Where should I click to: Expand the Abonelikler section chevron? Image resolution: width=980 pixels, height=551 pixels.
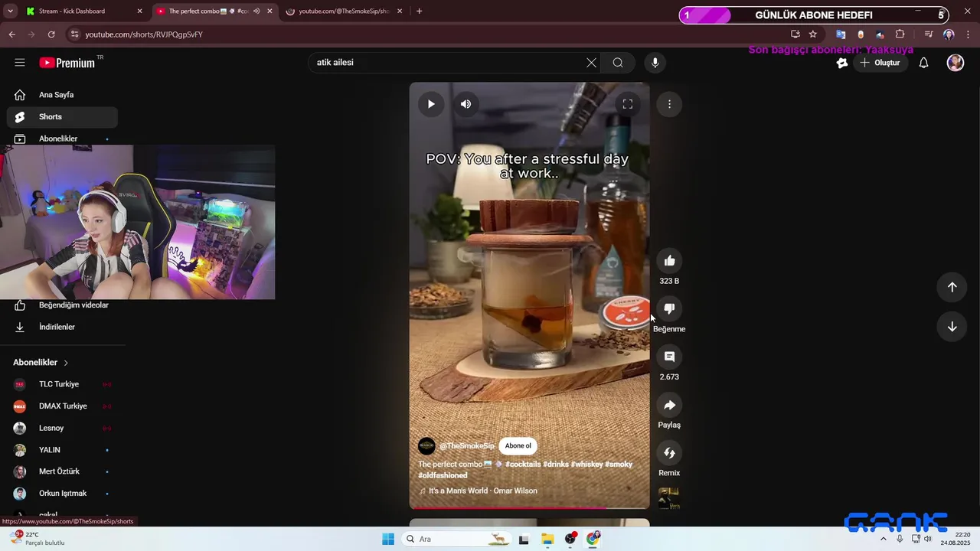pyautogui.click(x=66, y=363)
